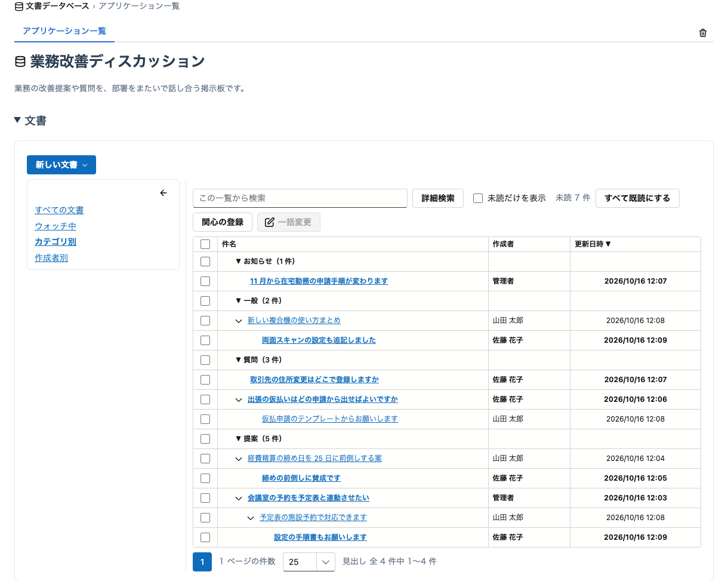Open the ウォッチ中 view
Image resolution: width=728 pixels, height=581 pixels.
55,226
